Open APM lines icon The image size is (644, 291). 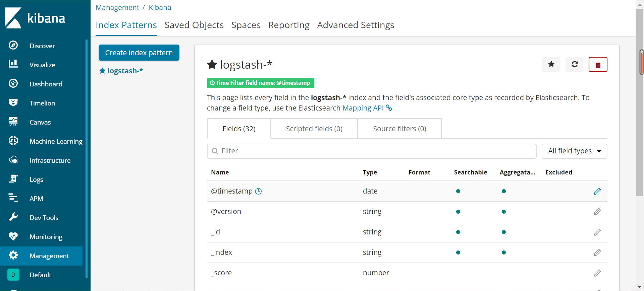[x=13, y=198]
